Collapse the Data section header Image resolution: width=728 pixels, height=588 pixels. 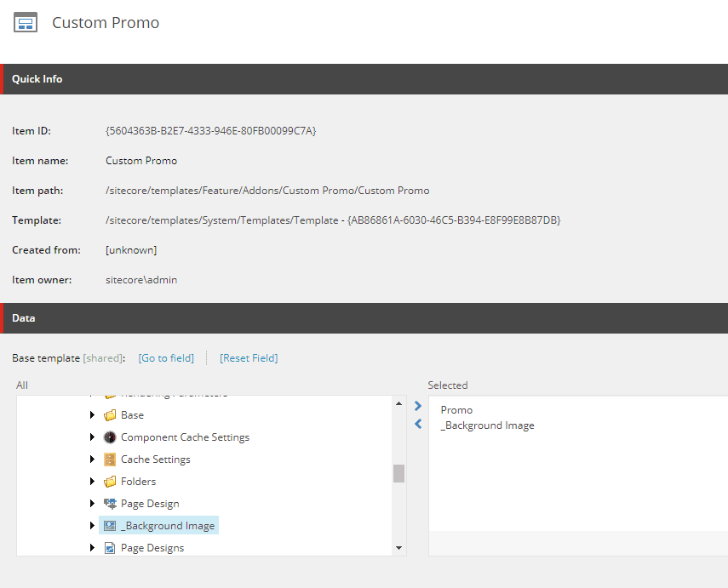tap(24, 318)
